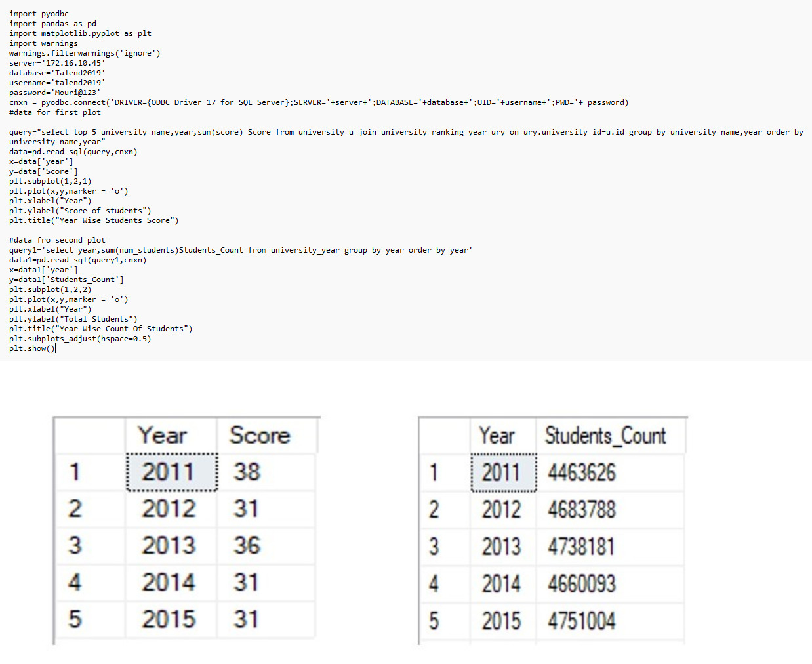Image resolution: width=812 pixels, height=664 pixels.
Task: Click the import pyodbc code line
Action: coord(39,14)
